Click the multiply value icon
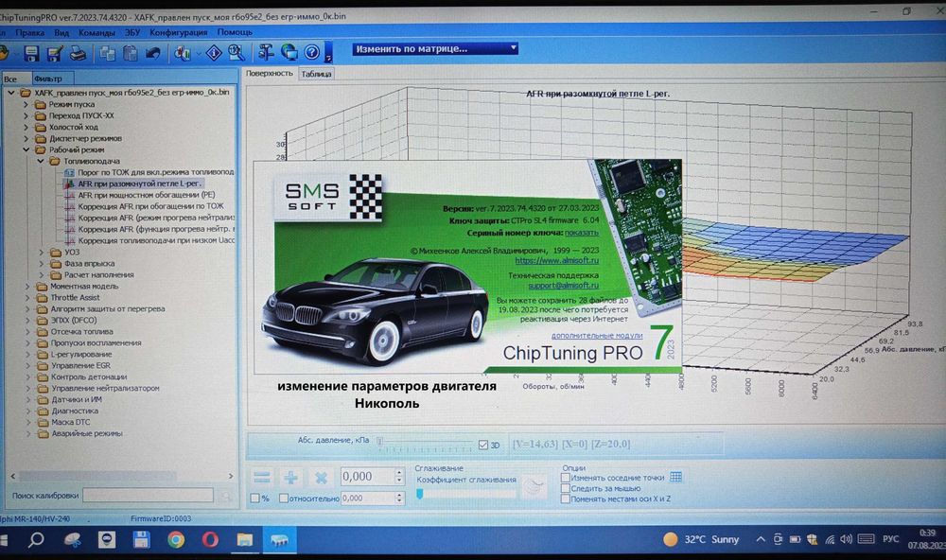 click(x=321, y=478)
